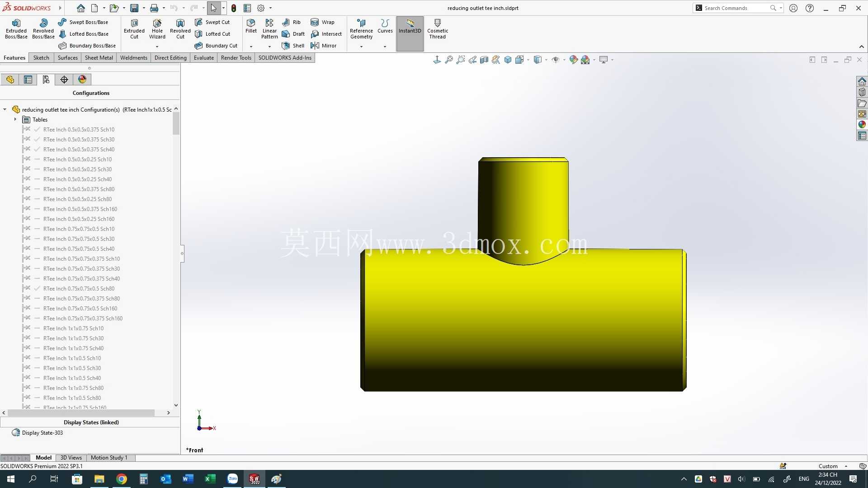Switch to the Evaluate tab
The image size is (868, 488).
click(x=204, y=58)
